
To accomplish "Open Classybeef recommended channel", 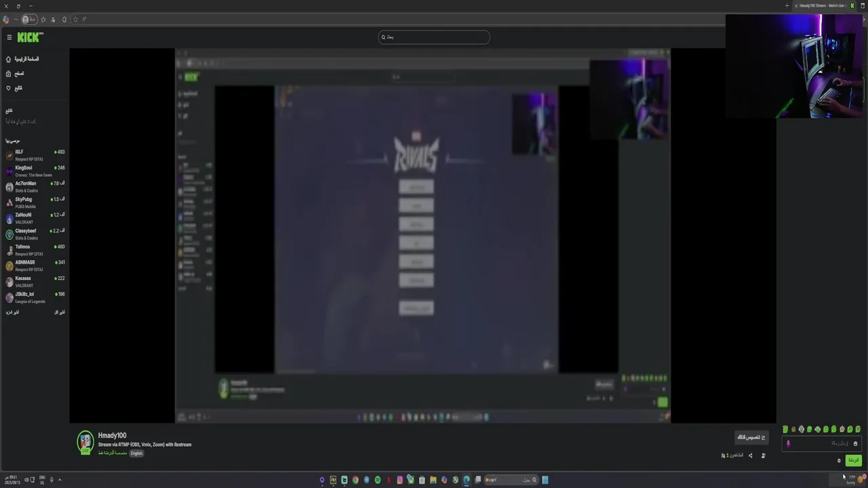I will (x=35, y=234).
